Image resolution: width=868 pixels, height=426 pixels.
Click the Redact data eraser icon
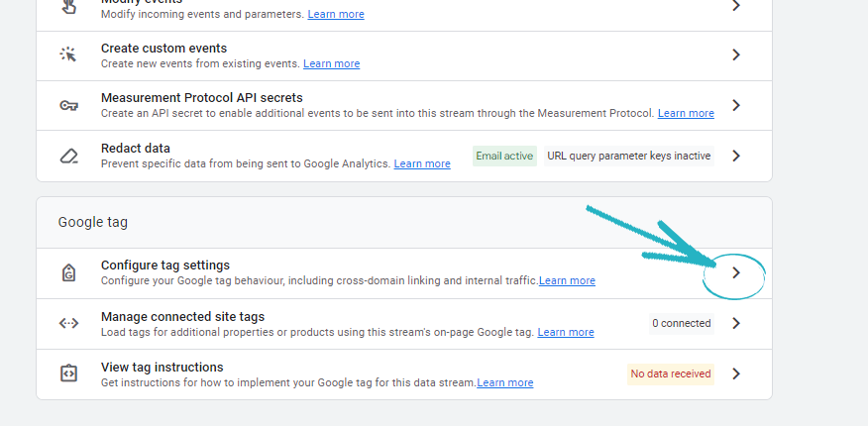click(68, 156)
